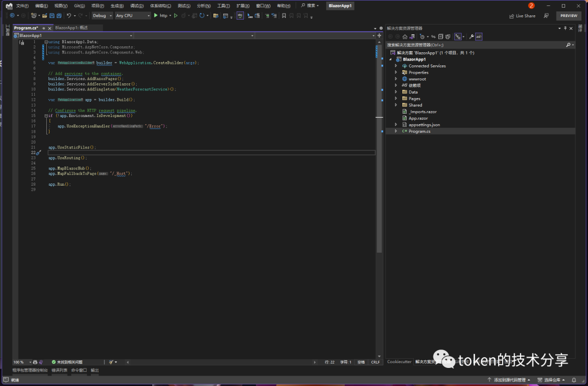Open the 调试(D) menu
The width and height of the screenshot is (588, 386).
137,5
